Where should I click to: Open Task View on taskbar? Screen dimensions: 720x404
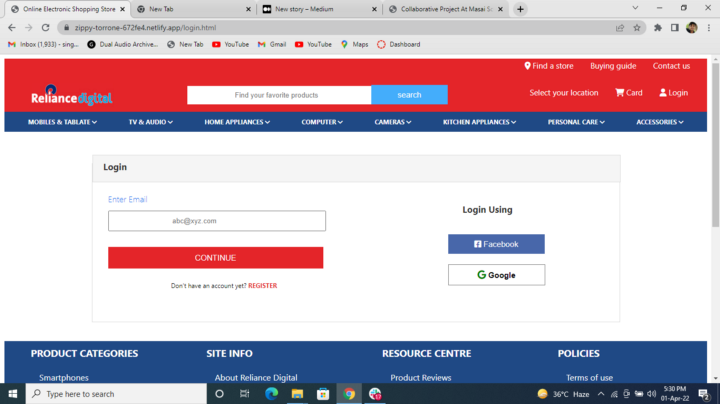coord(244,394)
